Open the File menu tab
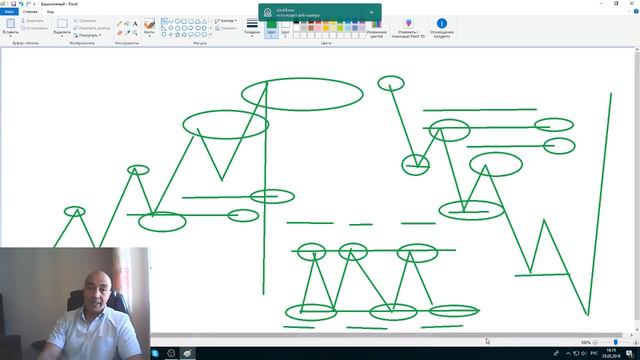 pyautogui.click(x=9, y=12)
